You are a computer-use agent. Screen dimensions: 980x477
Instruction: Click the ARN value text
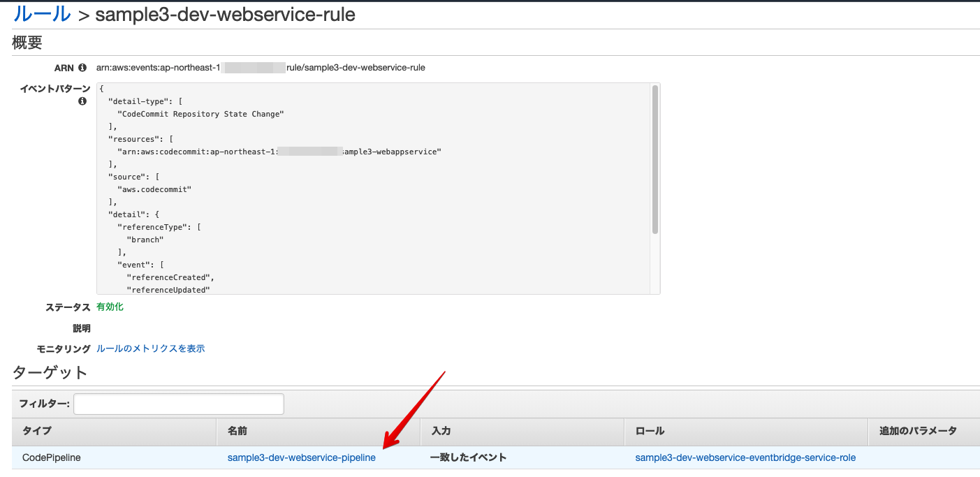click(261, 68)
